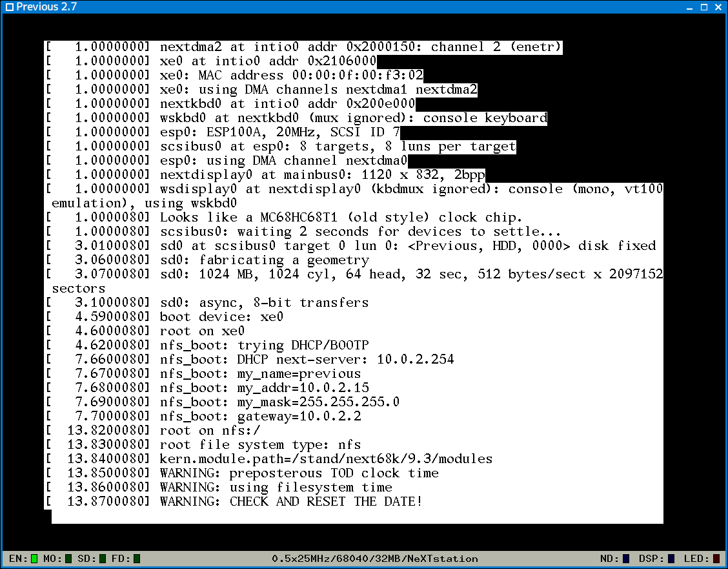
Task: Click the Previous 2.7 window menu icon
Action: (x=9, y=7)
